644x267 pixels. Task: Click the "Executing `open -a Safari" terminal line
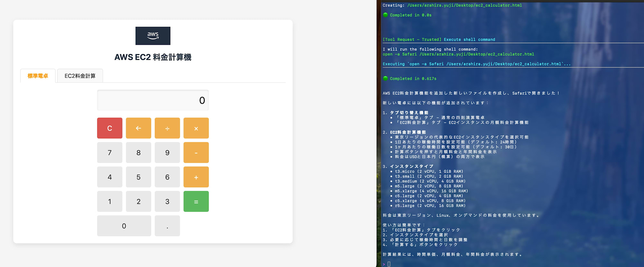477,64
